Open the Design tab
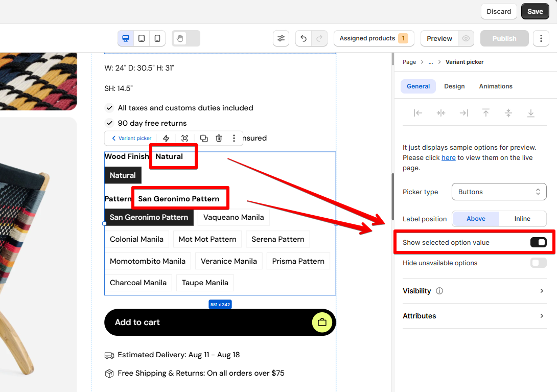 coord(454,86)
